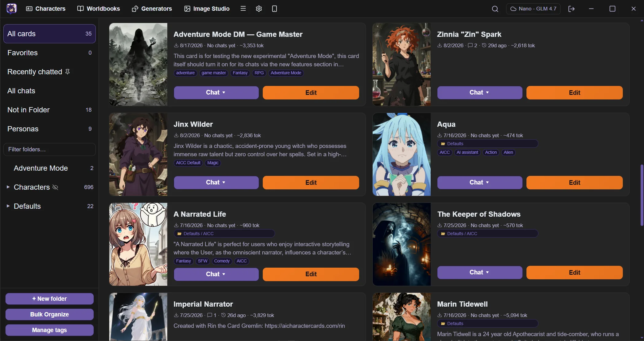The image size is (644, 341).
Task: Toggle the hidden-eye icon on Characters folder
Action: [x=55, y=187]
